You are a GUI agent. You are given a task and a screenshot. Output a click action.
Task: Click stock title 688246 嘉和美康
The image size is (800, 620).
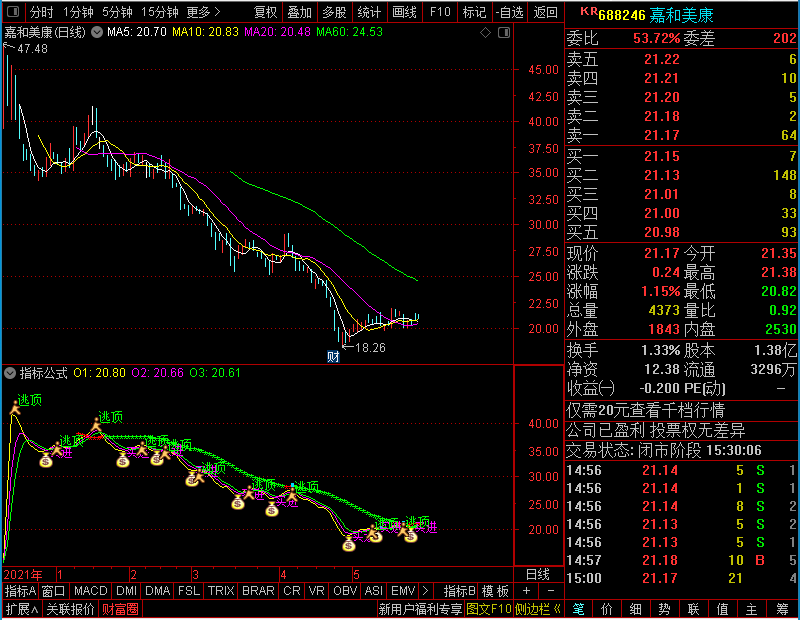point(656,15)
